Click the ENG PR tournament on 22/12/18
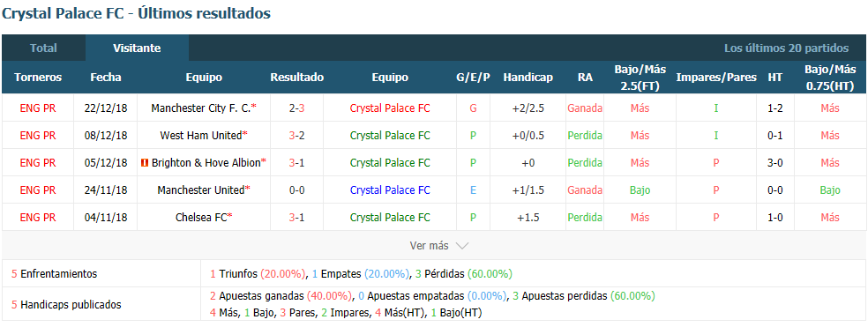Viewport: 868px width, 327px height. point(38,108)
